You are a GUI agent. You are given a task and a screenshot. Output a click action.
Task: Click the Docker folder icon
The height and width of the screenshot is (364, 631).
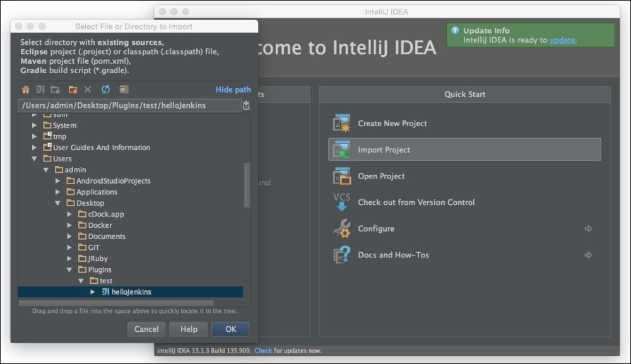(83, 225)
